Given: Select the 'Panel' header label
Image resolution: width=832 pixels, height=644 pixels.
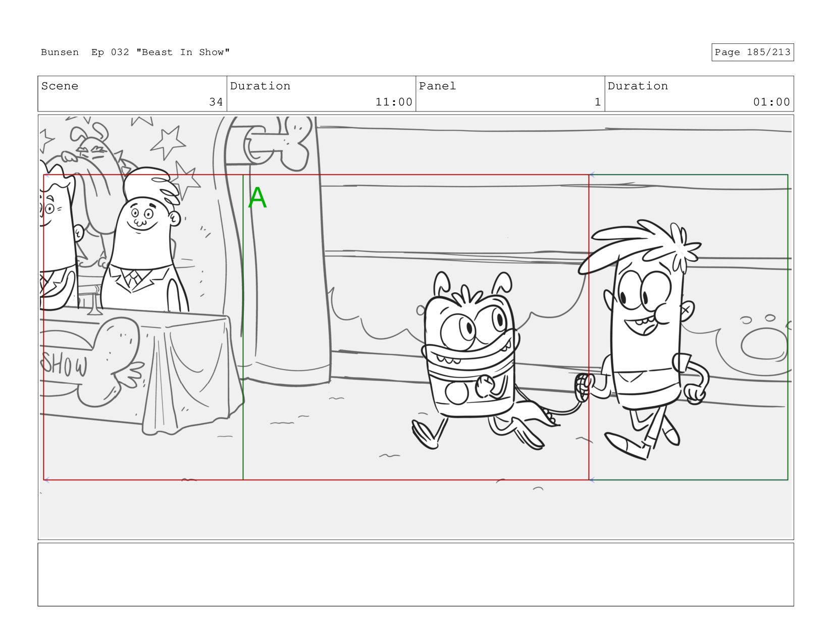Looking at the screenshot, I should click(x=437, y=86).
